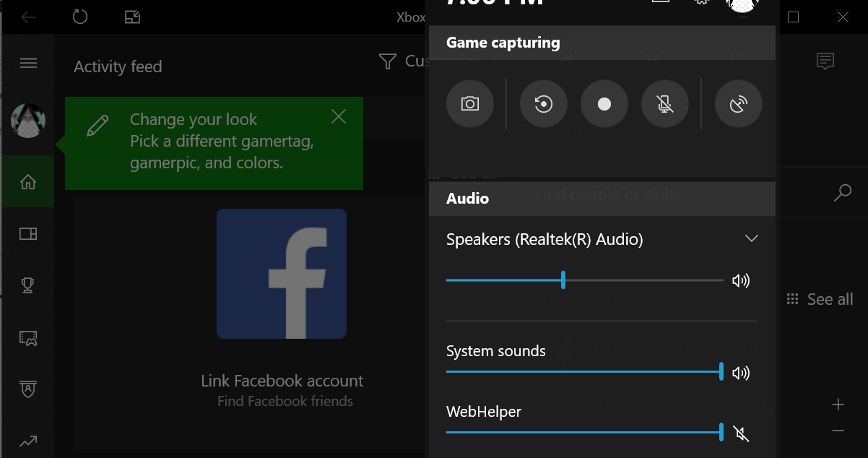Click the Find Facebook friends text
Viewport: 868px width, 458px height.
pyautogui.click(x=285, y=401)
